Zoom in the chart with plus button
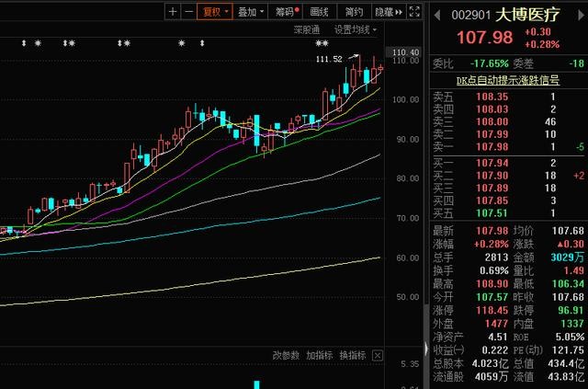The image size is (588, 389). point(173,12)
